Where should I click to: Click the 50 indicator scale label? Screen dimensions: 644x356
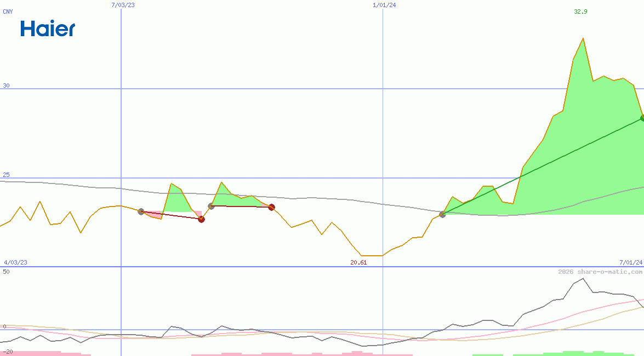click(x=6, y=271)
